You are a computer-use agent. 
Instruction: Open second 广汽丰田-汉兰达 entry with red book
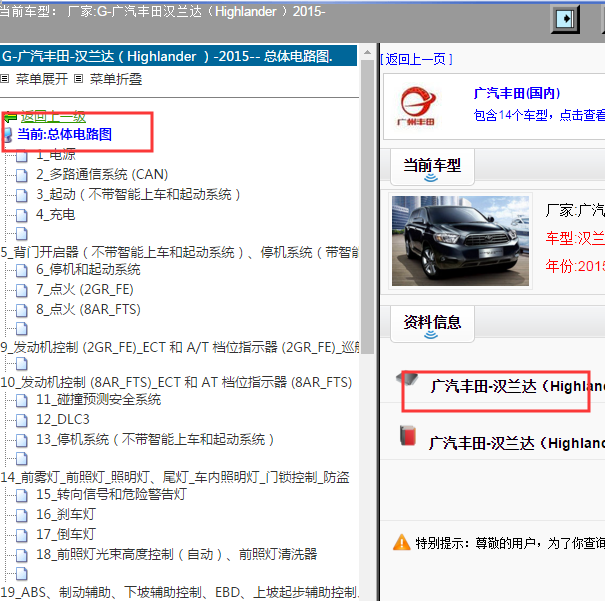517,443
